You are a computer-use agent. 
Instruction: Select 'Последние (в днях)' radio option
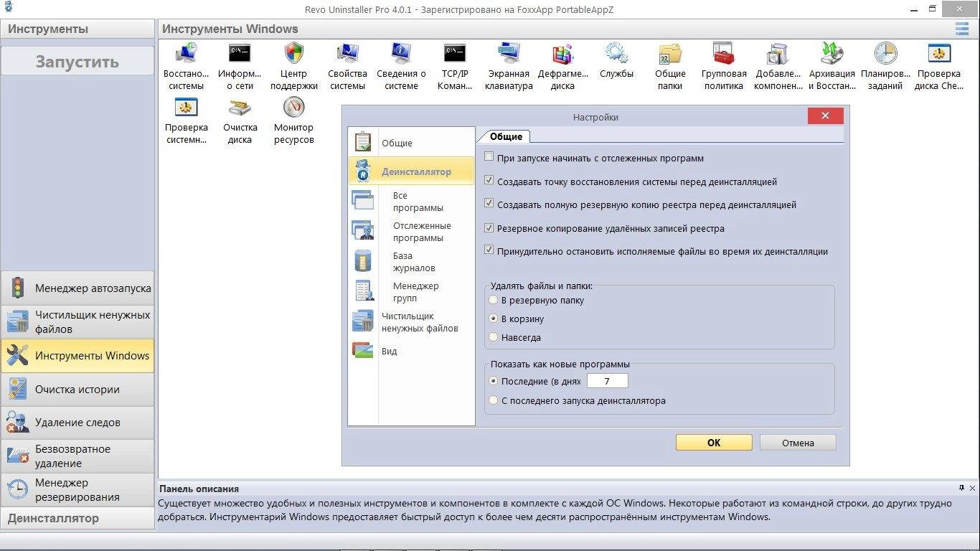[493, 381]
